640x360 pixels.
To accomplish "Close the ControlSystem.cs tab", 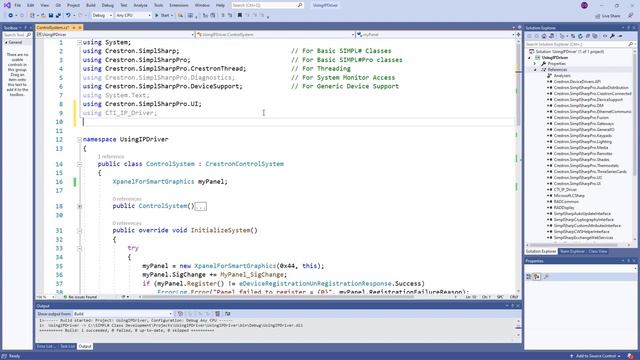I will 80,27.
